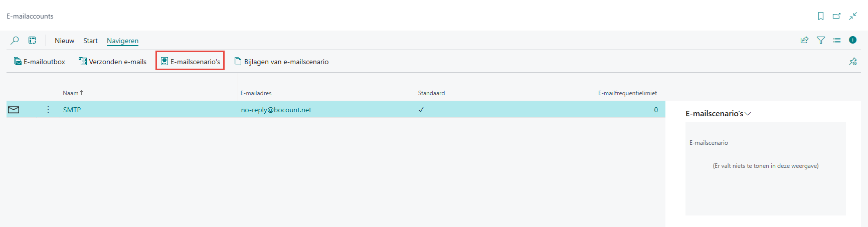Click the share icon

pyautogui.click(x=804, y=40)
